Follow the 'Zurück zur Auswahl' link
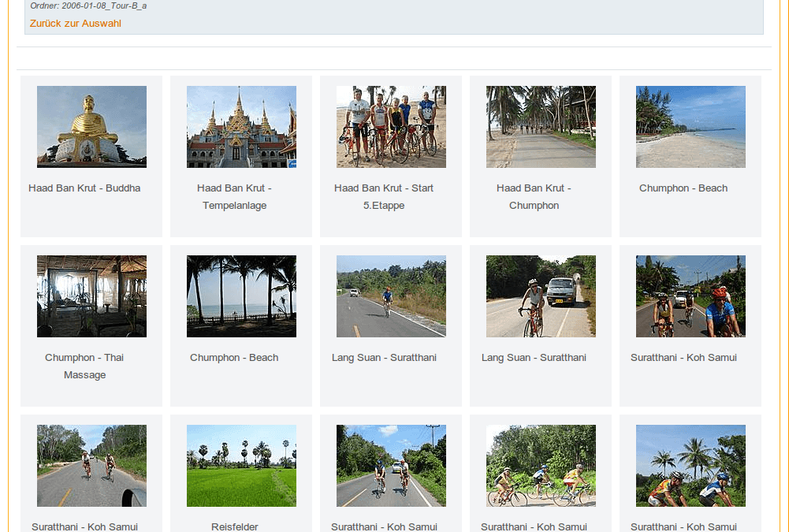This screenshot has width=789, height=532. [x=76, y=23]
